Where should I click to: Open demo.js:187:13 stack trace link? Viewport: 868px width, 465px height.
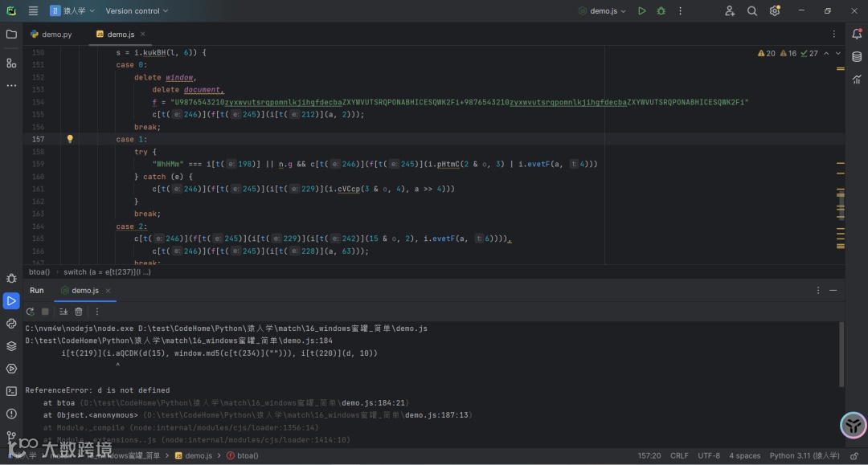point(436,415)
